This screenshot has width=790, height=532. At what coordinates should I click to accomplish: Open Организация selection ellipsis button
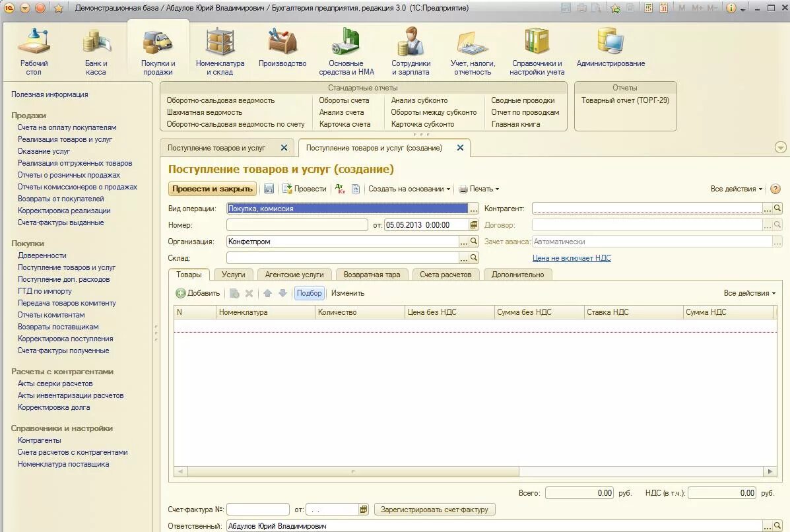[464, 242]
